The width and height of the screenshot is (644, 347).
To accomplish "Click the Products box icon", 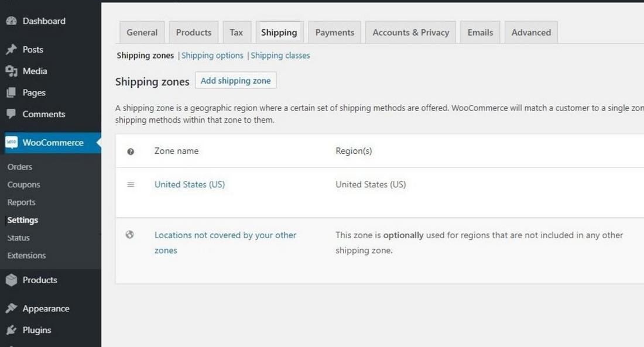I will coord(11,280).
